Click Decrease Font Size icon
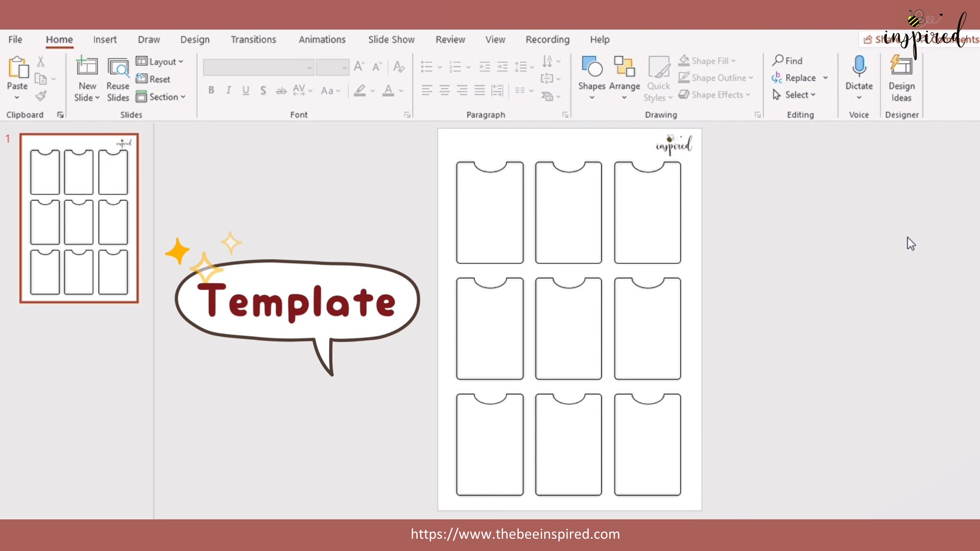 click(377, 67)
